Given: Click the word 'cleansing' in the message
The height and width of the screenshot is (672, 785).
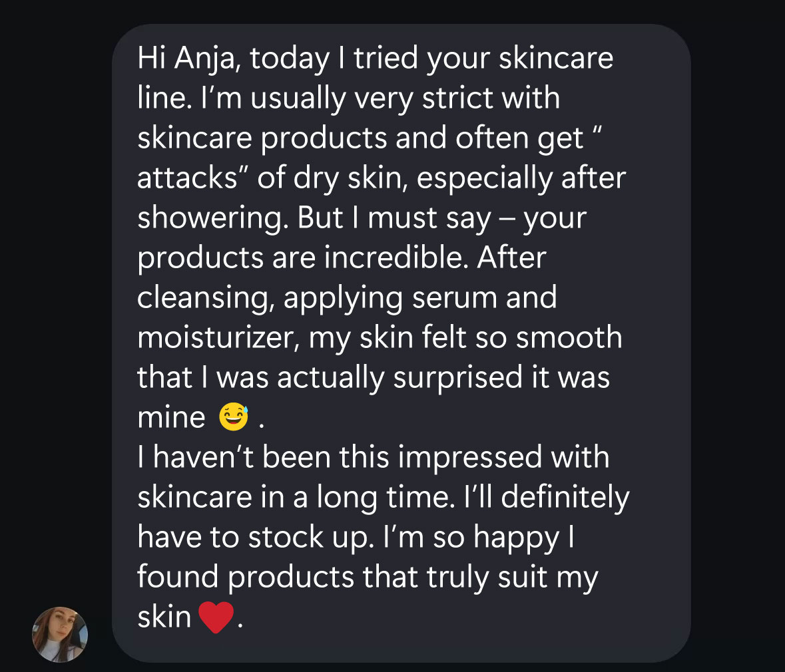Looking at the screenshot, I should tap(204, 299).
